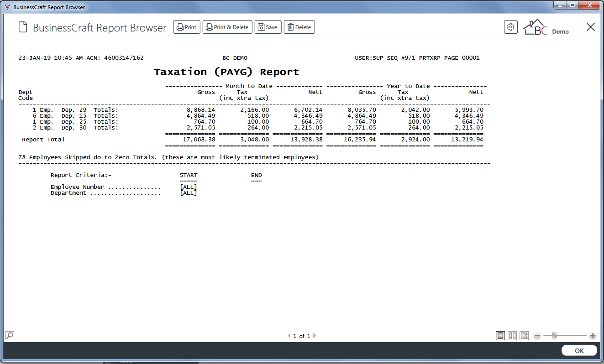The height and width of the screenshot is (364, 604).
Task: Select the report total tax 3,048.00
Action: pyautogui.click(x=255, y=140)
